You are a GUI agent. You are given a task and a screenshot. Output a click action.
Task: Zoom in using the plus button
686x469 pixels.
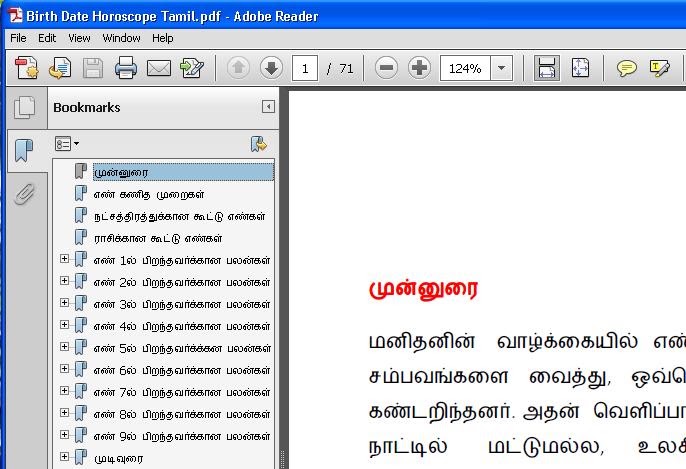(419, 68)
